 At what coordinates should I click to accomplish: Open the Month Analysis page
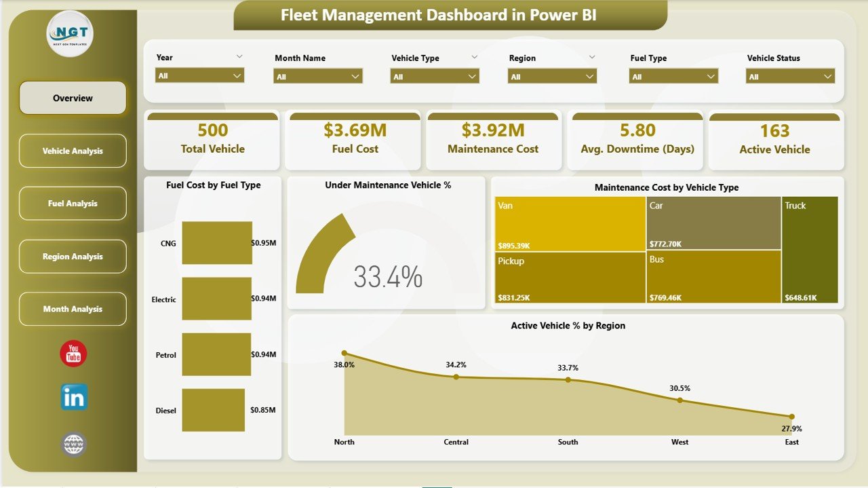click(73, 309)
